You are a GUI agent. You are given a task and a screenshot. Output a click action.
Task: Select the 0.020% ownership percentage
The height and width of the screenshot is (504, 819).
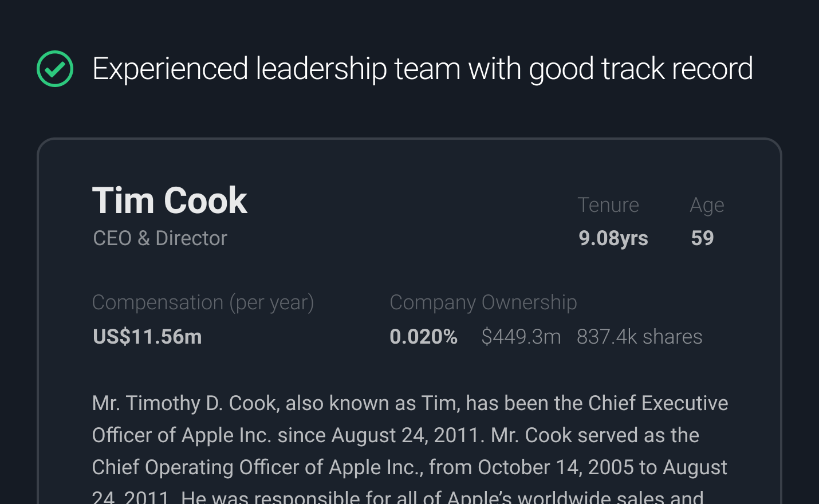tap(424, 337)
